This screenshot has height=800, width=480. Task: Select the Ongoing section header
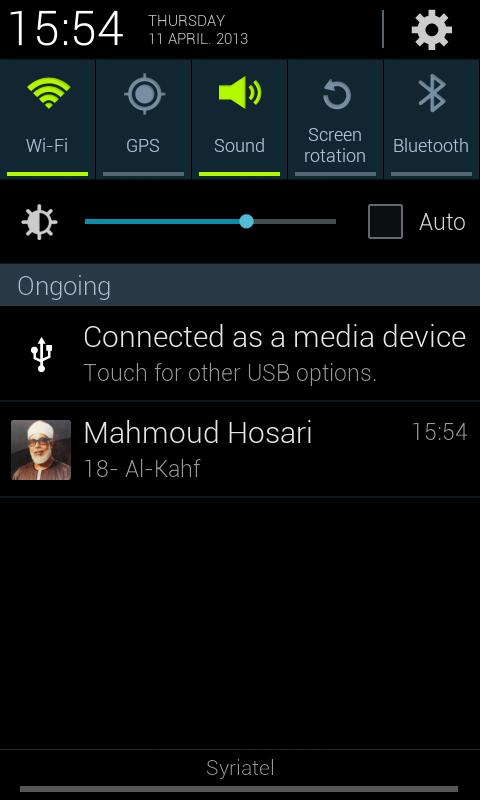[x=240, y=285]
